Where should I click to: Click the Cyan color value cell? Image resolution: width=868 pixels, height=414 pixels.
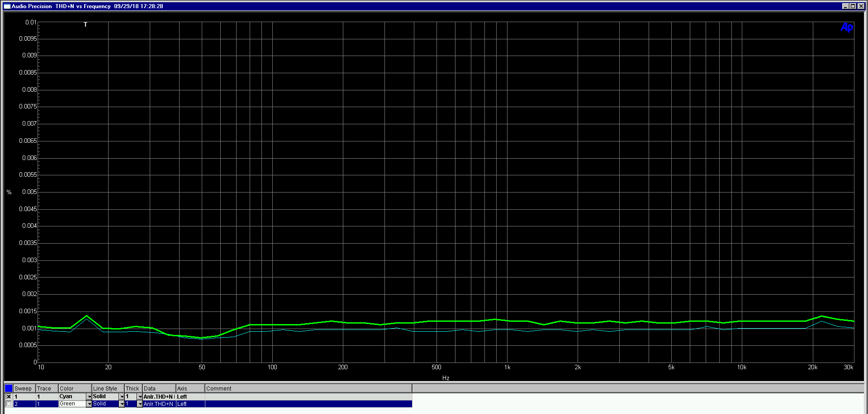coord(72,396)
